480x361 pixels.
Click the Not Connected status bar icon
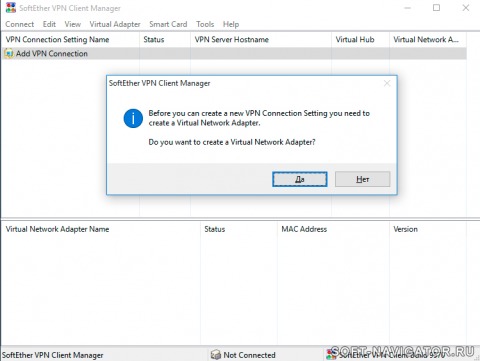tap(216, 354)
